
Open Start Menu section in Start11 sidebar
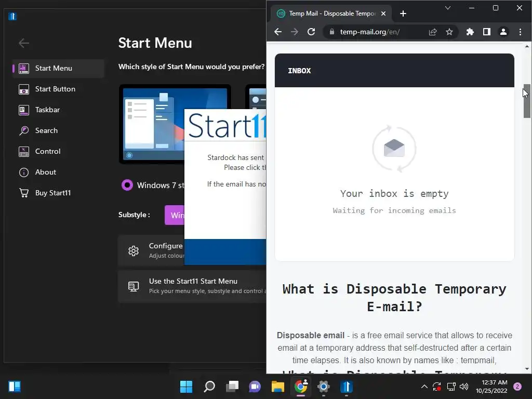(x=58, y=68)
